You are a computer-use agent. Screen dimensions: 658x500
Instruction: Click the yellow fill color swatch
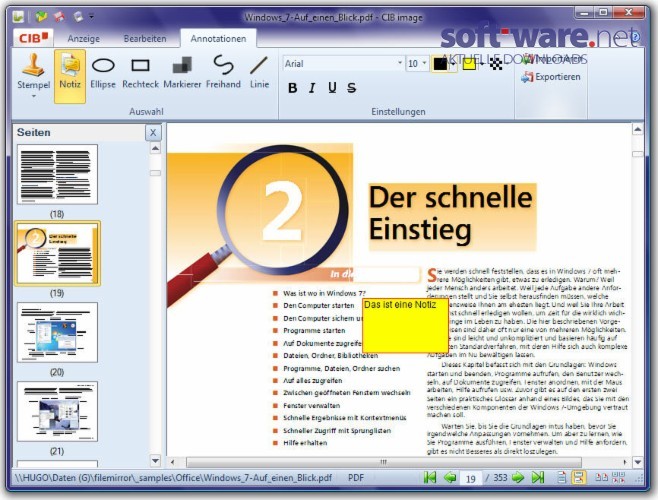[x=469, y=64]
